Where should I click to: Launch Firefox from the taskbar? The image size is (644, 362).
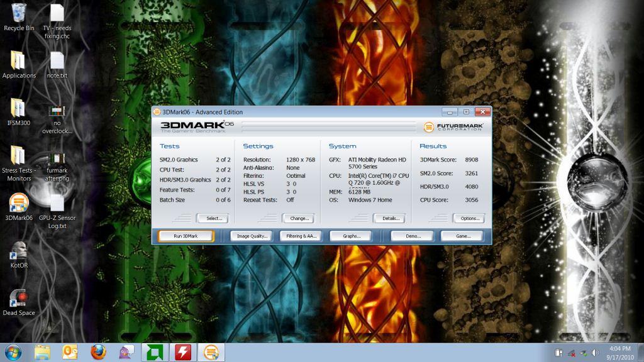(97, 352)
